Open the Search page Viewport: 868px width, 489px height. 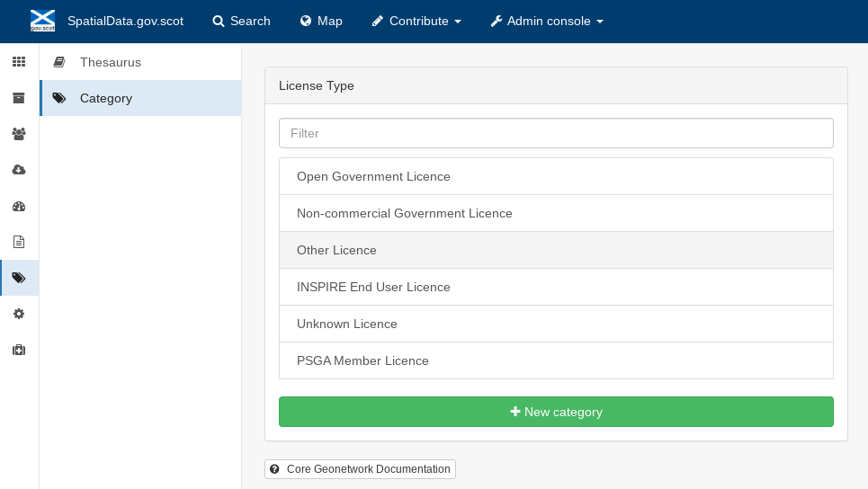[x=241, y=21]
